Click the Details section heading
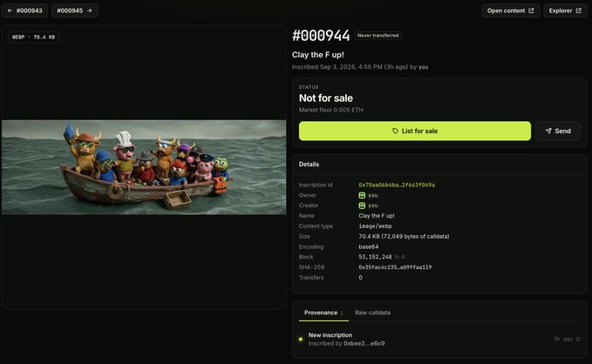 (x=309, y=164)
